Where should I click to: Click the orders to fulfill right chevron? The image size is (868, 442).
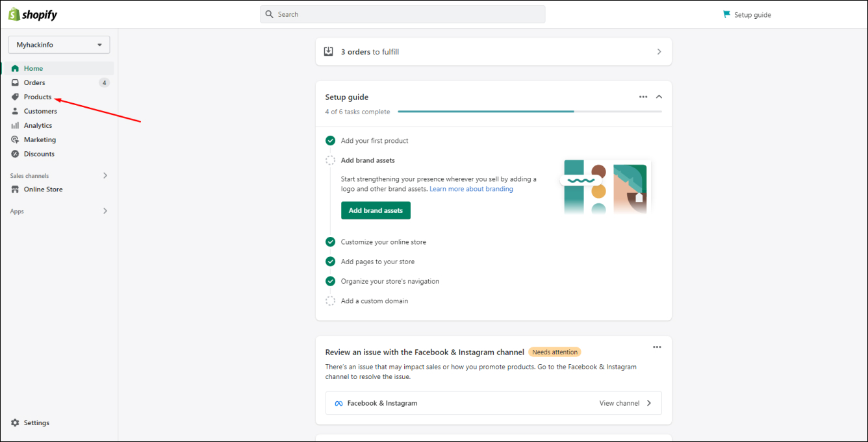(x=659, y=51)
